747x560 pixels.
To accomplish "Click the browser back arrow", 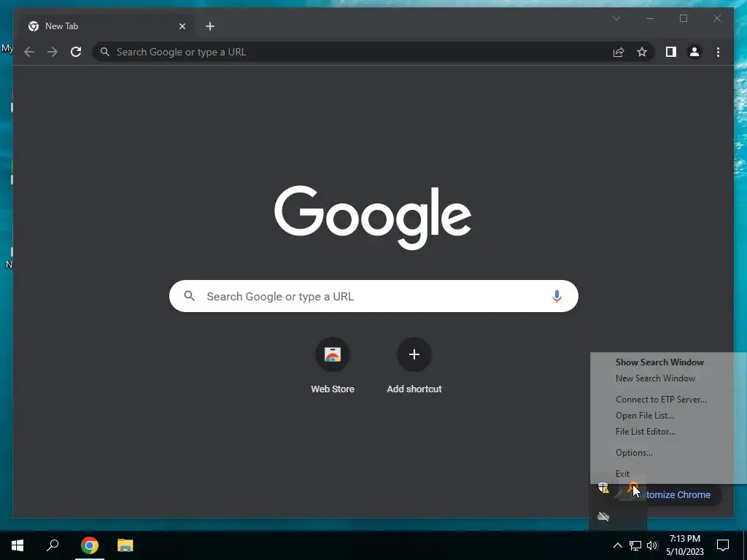I will pos(29,52).
